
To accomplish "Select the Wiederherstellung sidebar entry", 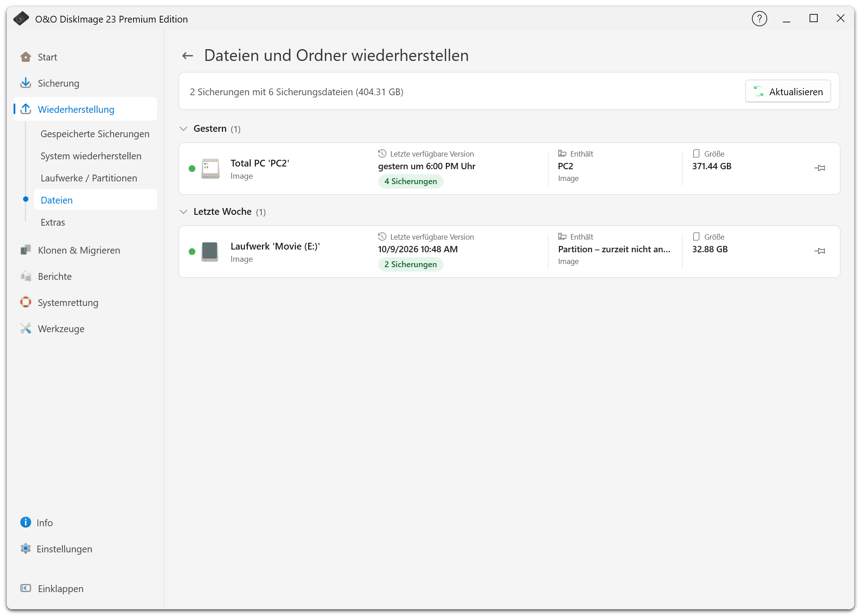I will click(x=85, y=109).
